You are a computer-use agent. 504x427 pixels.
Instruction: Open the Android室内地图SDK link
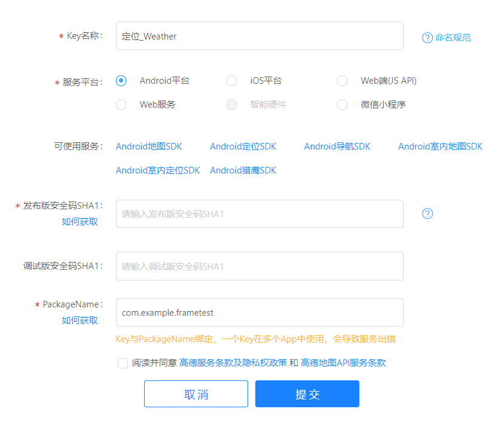tap(439, 146)
